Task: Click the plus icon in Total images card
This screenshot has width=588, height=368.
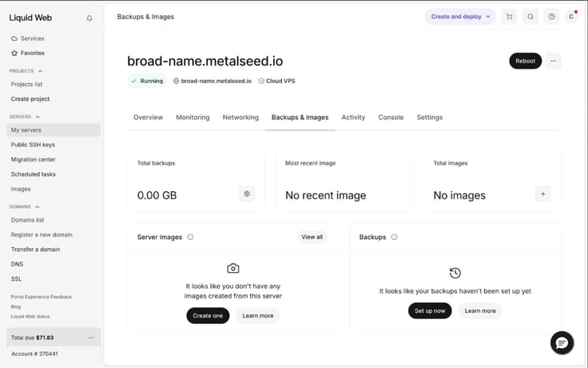Action: [542, 194]
